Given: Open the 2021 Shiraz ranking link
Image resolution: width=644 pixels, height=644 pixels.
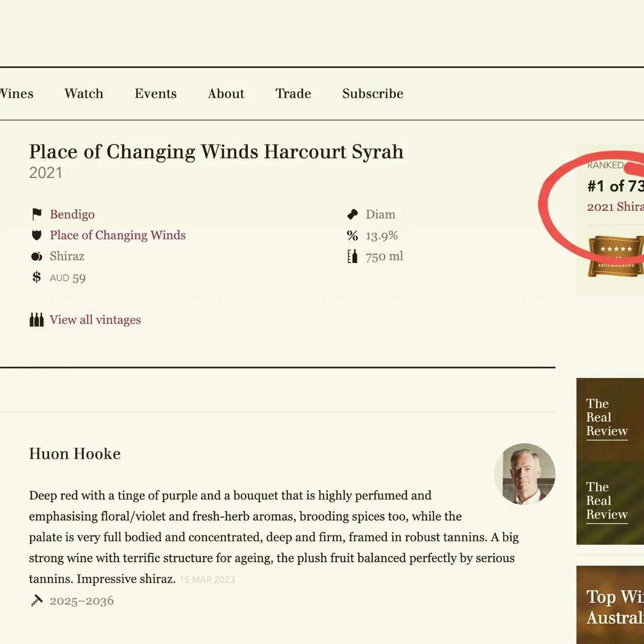Looking at the screenshot, I should [x=615, y=207].
